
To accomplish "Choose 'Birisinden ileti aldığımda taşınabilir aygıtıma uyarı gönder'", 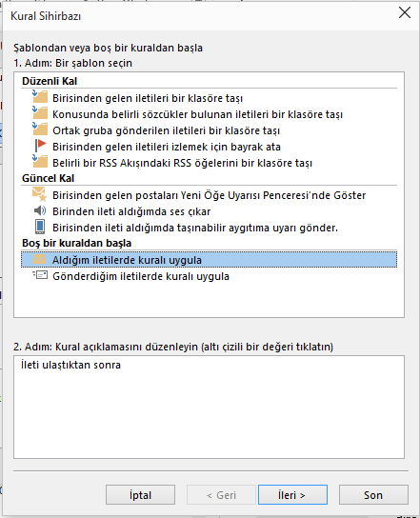I will click(195, 228).
